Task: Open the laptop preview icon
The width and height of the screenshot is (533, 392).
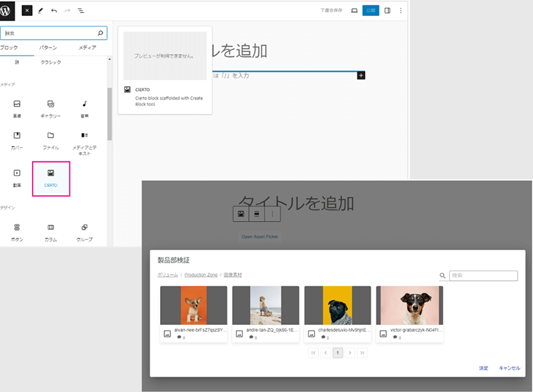Action: point(354,10)
